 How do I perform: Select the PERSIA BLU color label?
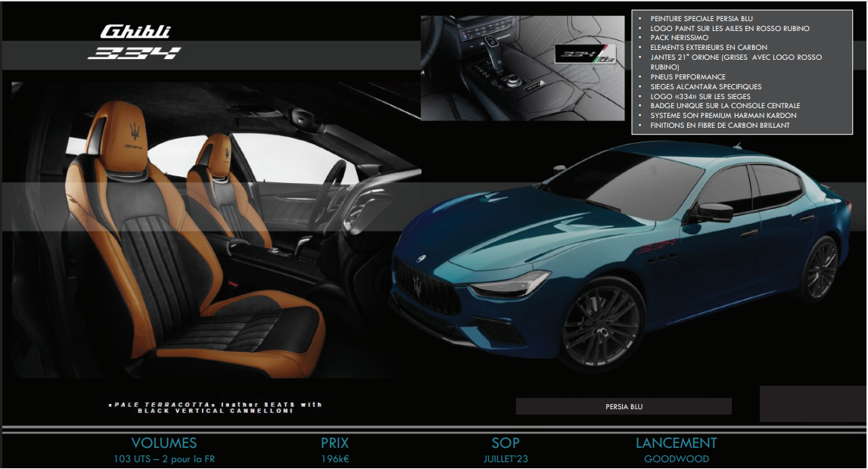click(x=624, y=407)
